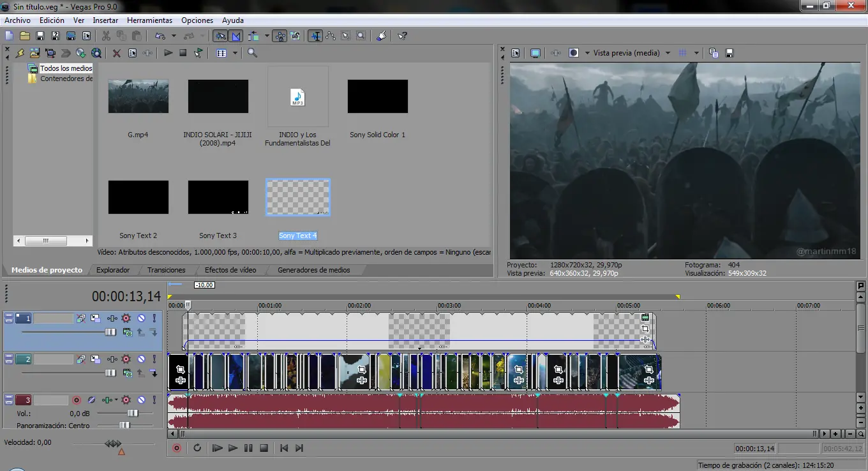Select the Envelope Edit tool icon
This screenshot has height=471, width=868.
click(x=331, y=36)
